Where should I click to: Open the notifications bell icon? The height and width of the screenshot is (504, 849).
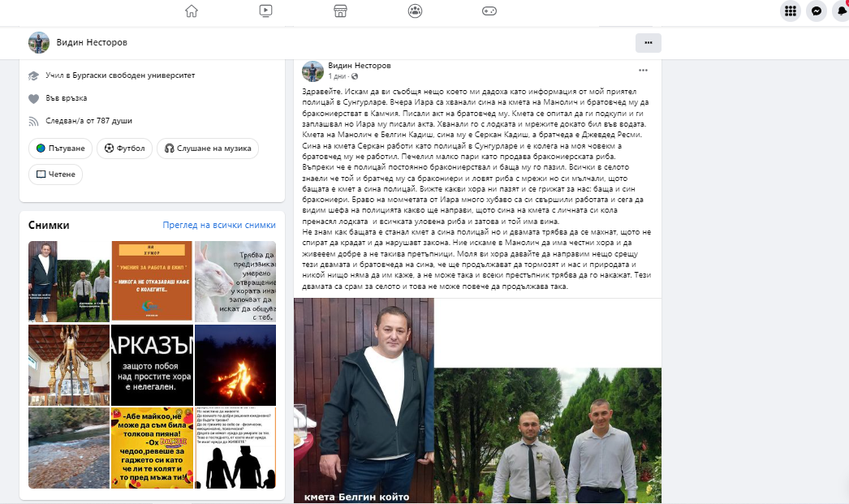842,11
